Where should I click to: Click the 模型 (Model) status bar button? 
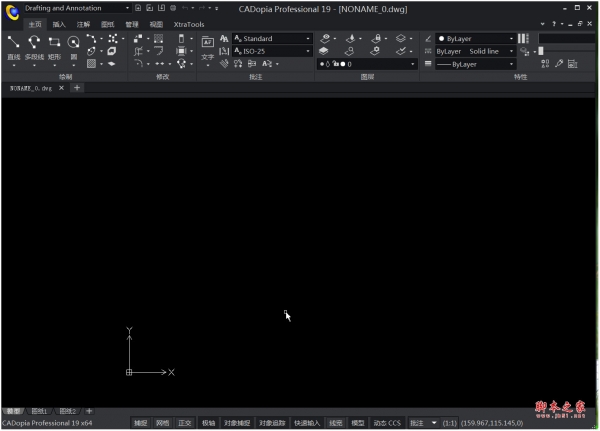point(358,423)
